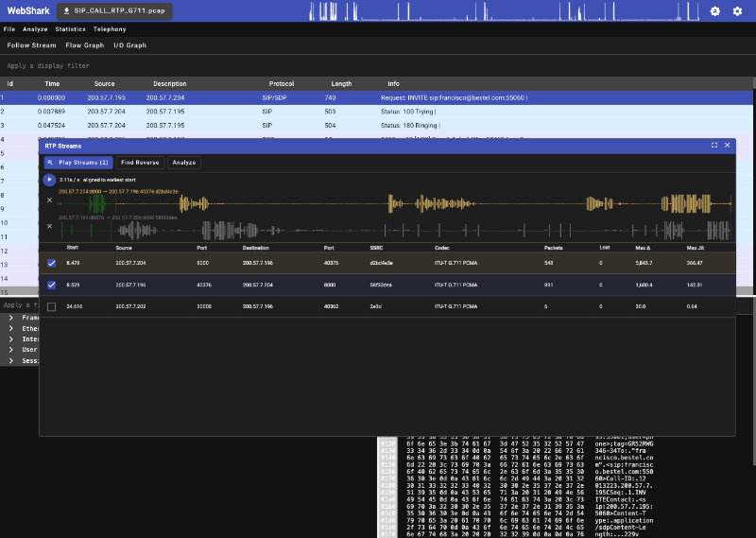Click the Find Reverse button
This screenshot has width=756, height=538.
pos(140,163)
